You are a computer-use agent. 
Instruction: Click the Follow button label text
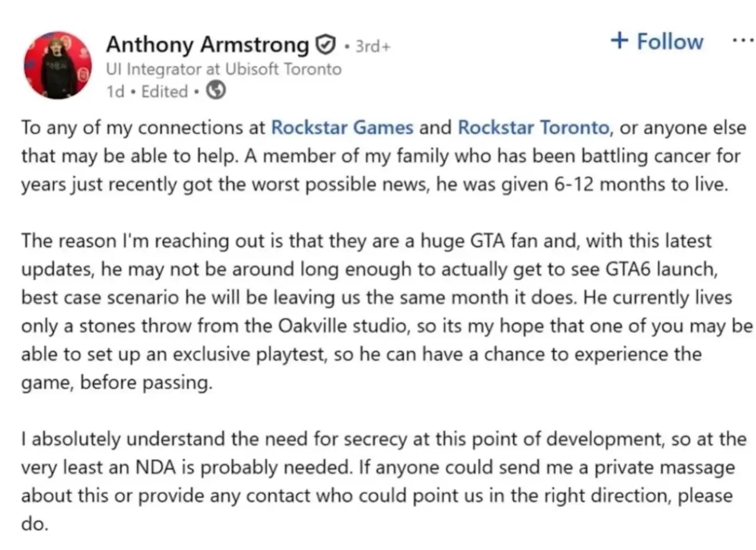670,41
